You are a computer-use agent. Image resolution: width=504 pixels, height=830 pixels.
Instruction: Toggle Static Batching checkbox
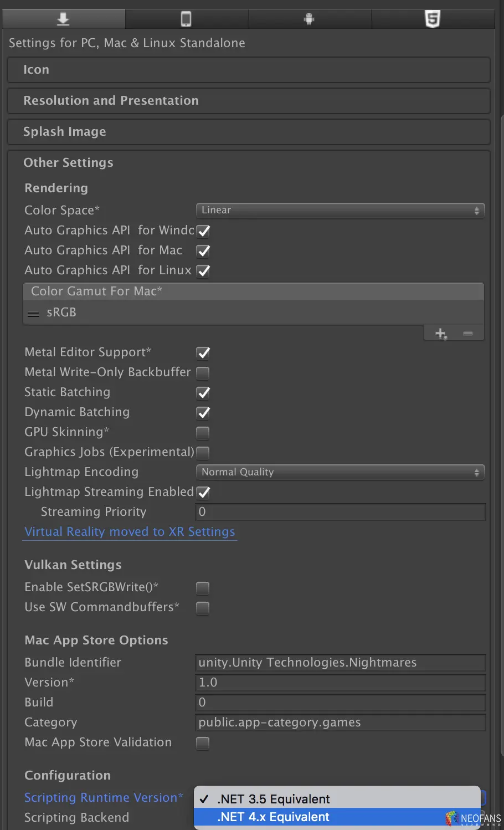pos(203,393)
